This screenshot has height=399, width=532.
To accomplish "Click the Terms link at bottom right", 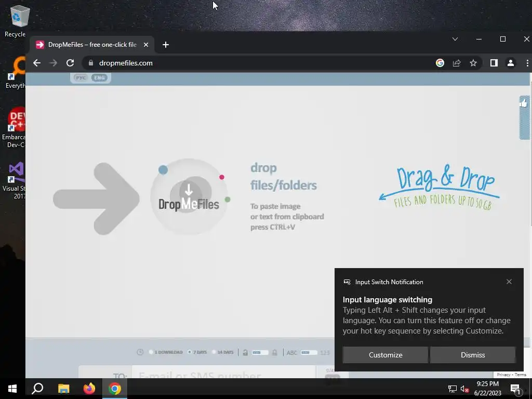I will (521, 375).
